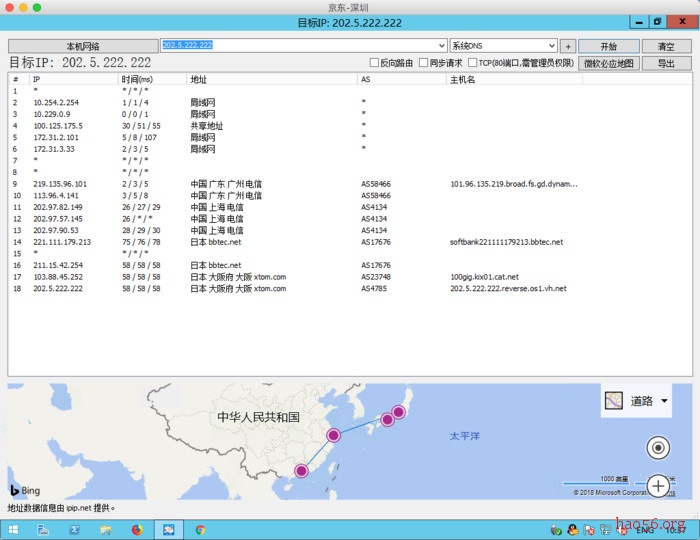Screen dimensions: 700x540
Task: Click the # column header
Action: tap(19, 79)
